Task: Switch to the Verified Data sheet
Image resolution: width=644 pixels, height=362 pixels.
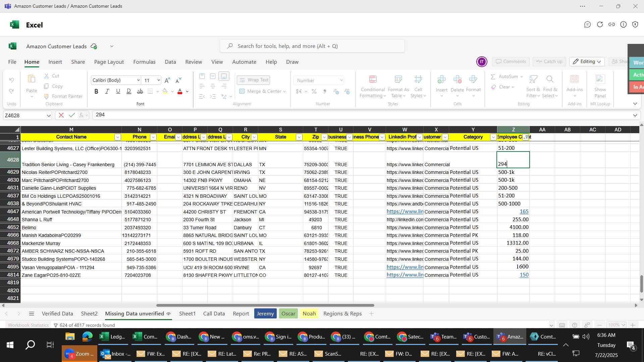Action: tap(57, 314)
